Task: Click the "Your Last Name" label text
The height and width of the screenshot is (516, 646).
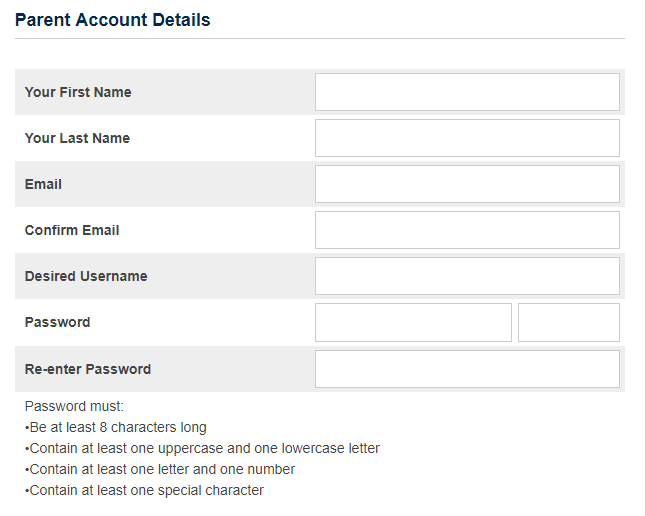Action: click(77, 138)
